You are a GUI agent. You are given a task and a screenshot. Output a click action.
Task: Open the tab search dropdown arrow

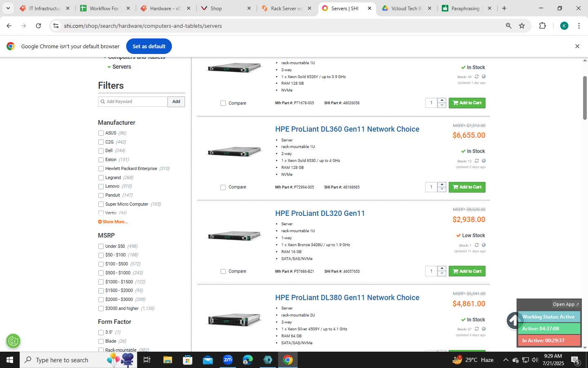[8, 8]
